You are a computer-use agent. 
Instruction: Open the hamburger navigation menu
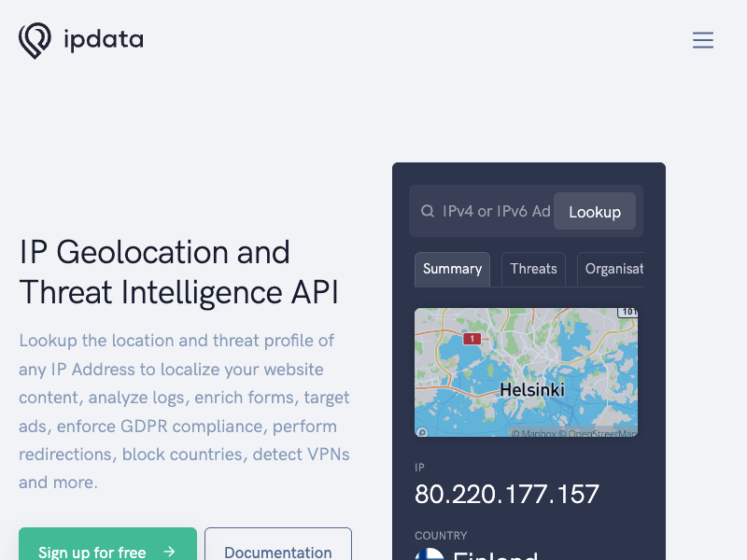coord(703,40)
